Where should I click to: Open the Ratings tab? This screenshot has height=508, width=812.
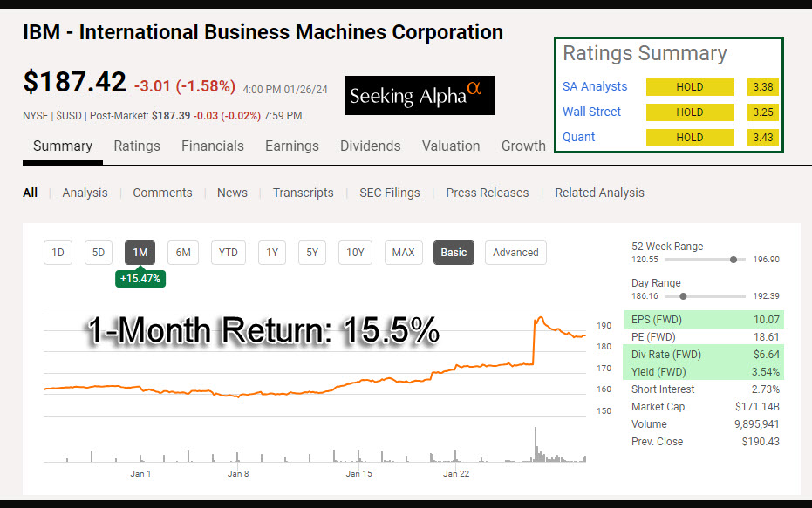(137, 146)
